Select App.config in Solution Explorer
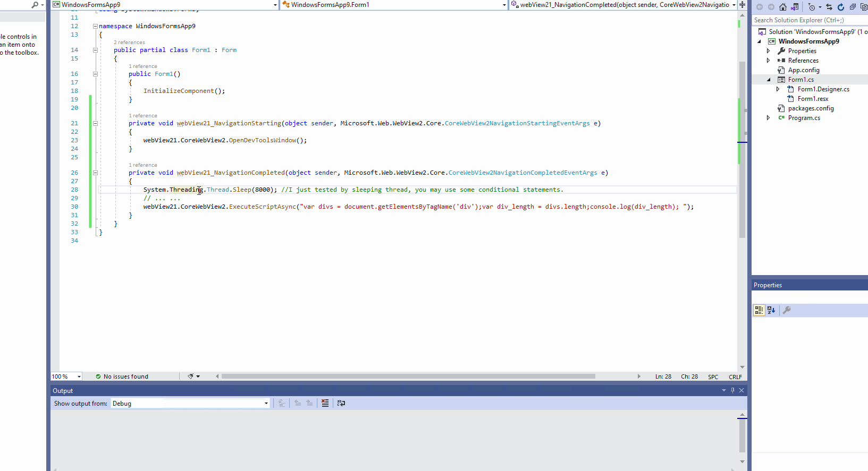The image size is (868, 471). (x=804, y=70)
